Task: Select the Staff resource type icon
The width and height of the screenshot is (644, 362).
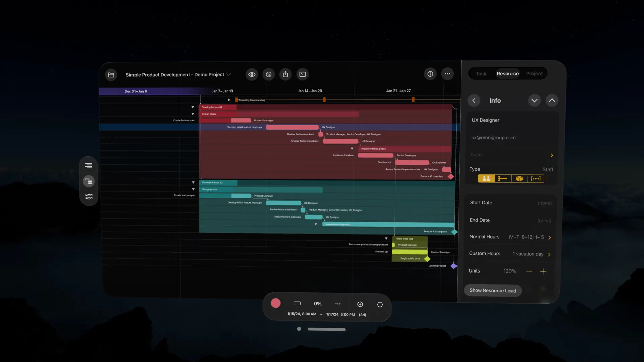Action: 486,179
